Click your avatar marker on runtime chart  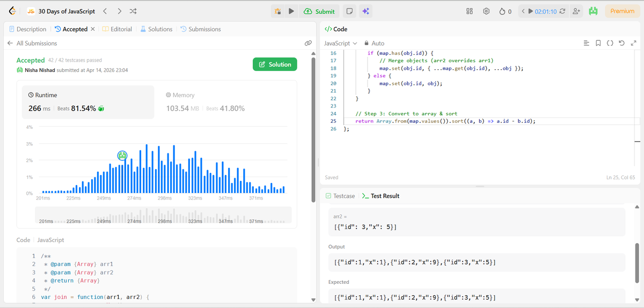(122, 156)
